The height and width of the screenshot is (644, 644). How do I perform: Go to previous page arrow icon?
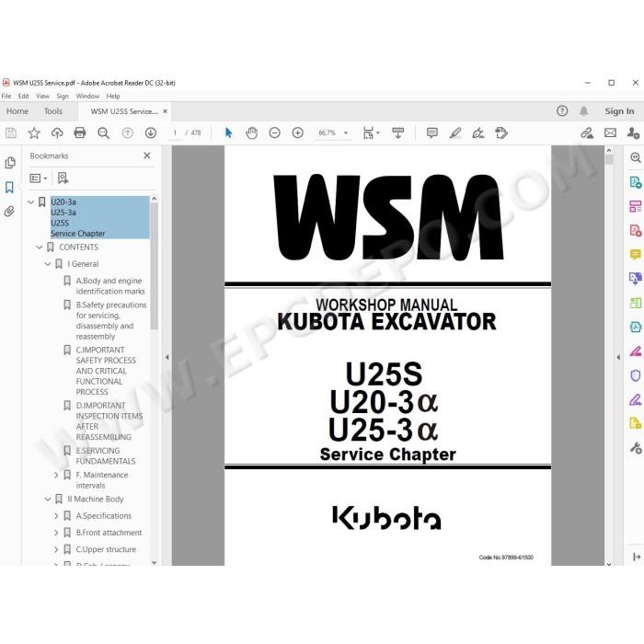tap(127, 133)
